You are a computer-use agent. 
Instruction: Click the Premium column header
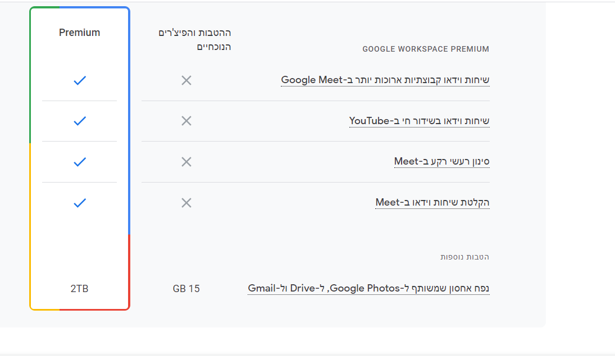(80, 33)
